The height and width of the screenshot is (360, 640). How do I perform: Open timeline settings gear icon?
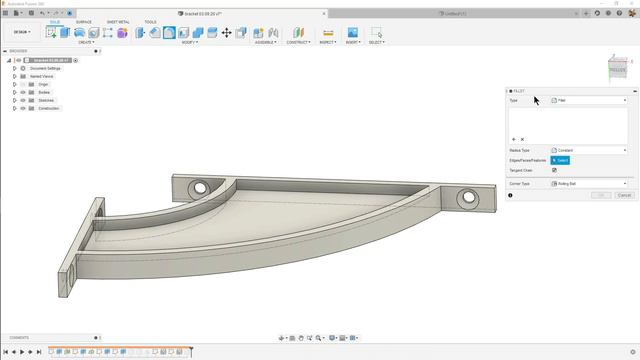tap(633, 352)
